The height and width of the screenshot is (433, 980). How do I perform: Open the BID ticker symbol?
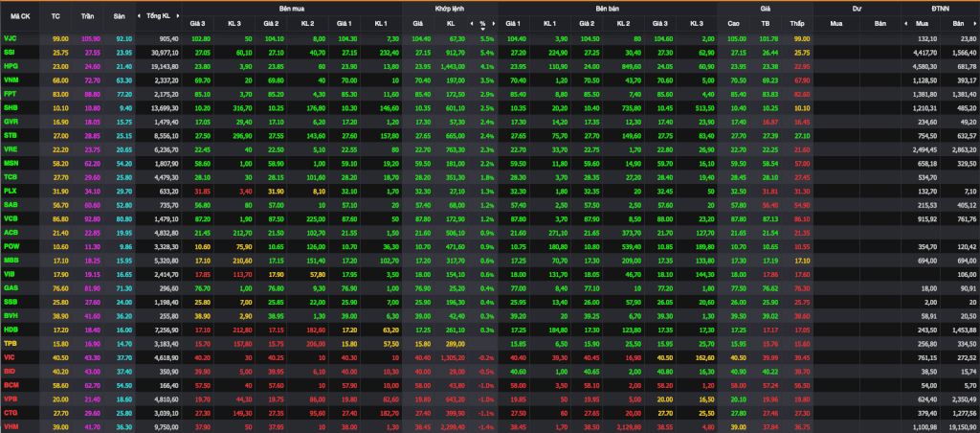(10, 371)
